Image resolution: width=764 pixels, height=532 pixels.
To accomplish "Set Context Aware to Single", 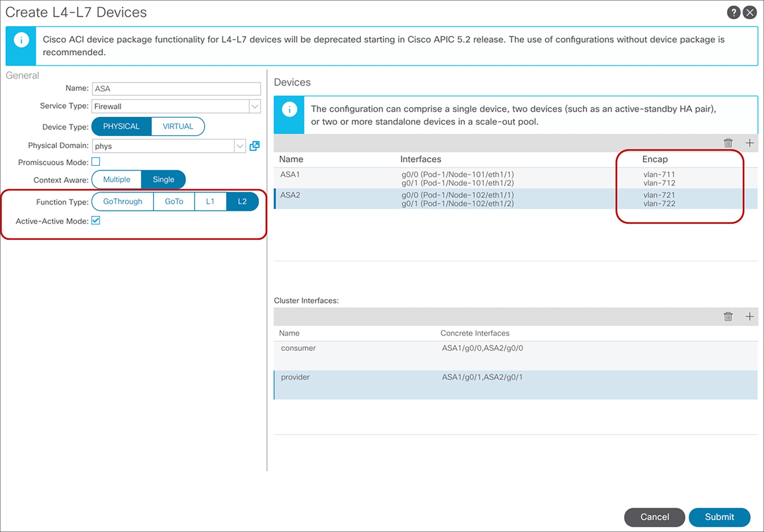I will click(163, 180).
